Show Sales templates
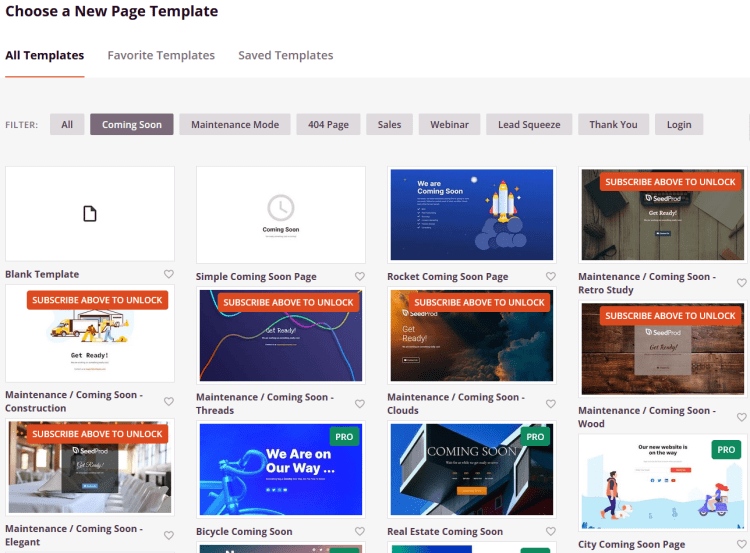This screenshot has width=750, height=553. pos(389,124)
